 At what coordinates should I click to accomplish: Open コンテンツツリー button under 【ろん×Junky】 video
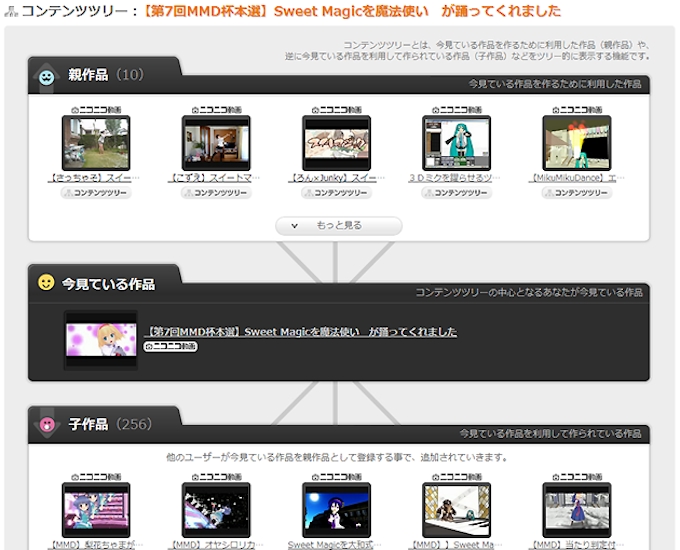click(336, 193)
